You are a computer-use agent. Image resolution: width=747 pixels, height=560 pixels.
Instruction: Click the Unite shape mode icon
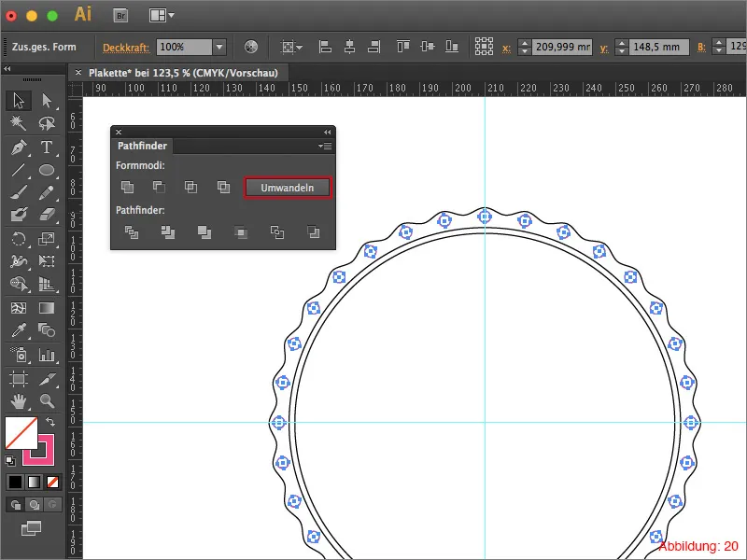coord(127,188)
